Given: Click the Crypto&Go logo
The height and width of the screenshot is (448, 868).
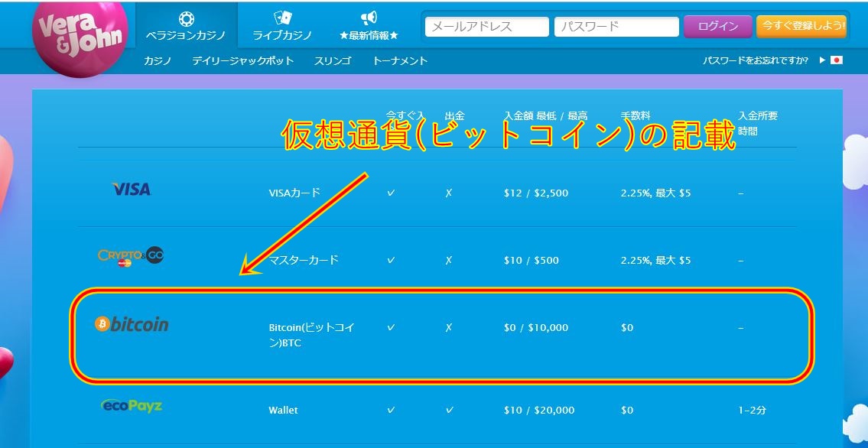Looking at the screenshot, I should click(131, 256).
